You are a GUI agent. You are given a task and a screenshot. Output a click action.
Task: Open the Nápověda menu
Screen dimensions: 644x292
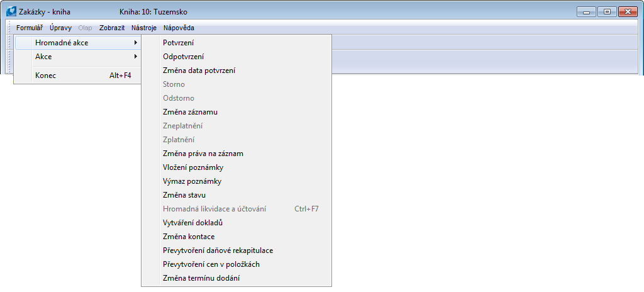(x=178, y=28)
